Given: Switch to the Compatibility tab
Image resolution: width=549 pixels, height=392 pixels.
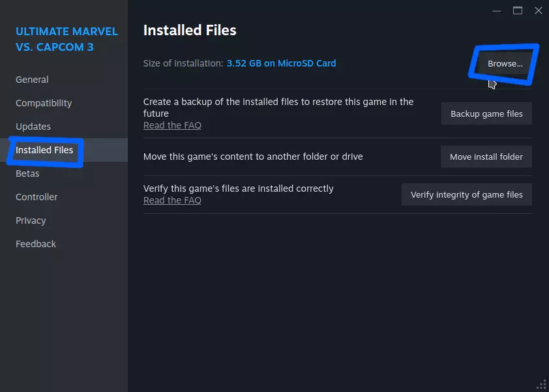Looking at the screenshot, I should [x=44, y=103].
